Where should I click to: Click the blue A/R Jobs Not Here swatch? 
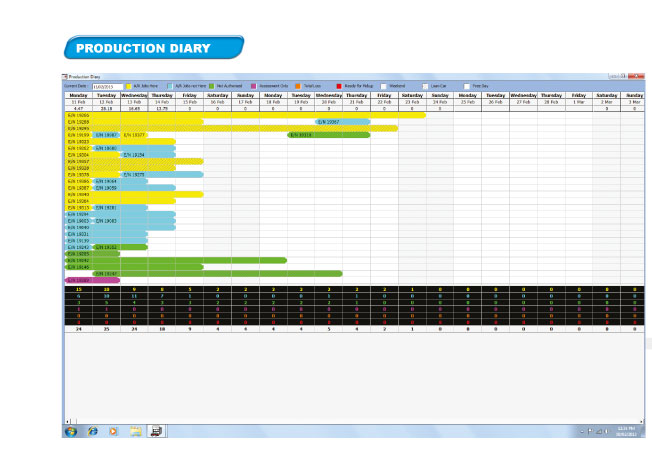pyautogui.click(x=170, y=86)
